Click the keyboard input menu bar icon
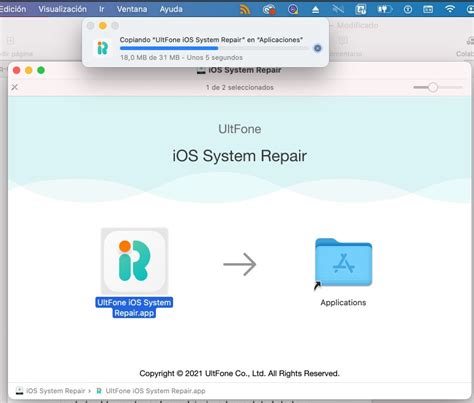Image resolution: width=474 pixels, height=403 pixels. click(428, 9)
